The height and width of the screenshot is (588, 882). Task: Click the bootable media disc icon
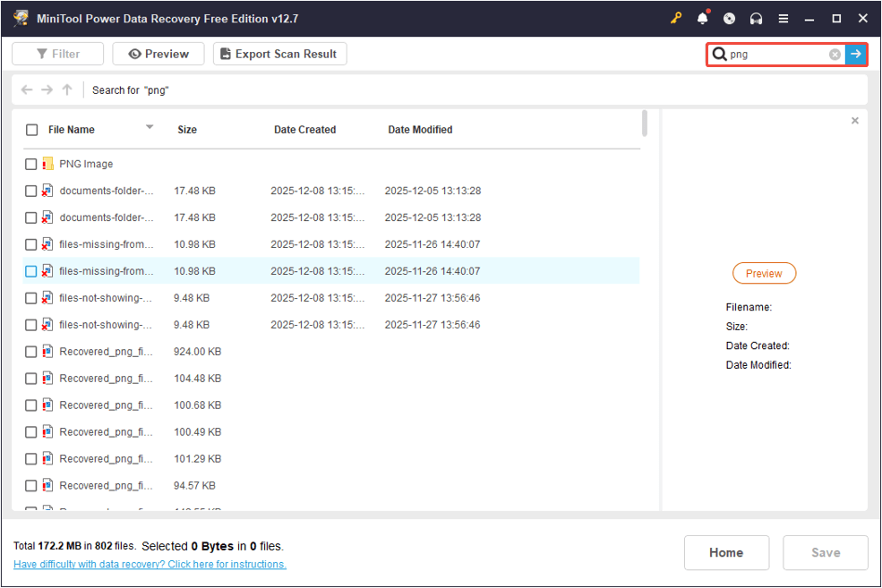(728, 18)
